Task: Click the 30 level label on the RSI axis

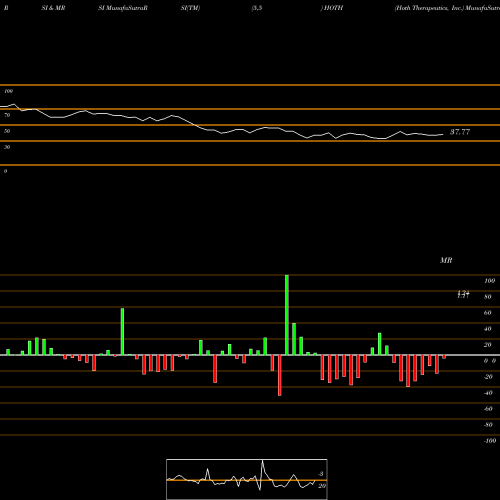Action: tap(7, 147)
